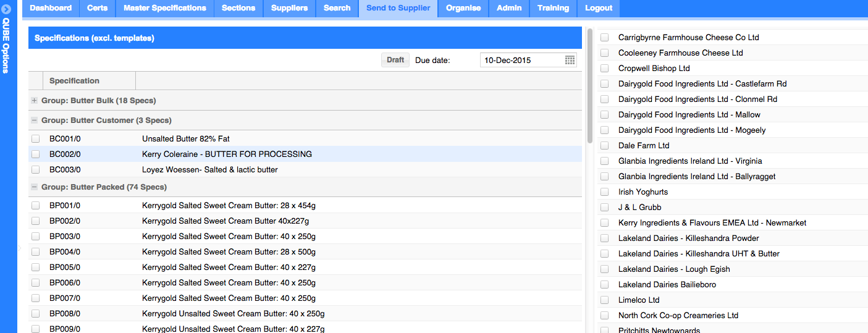Image resolution: width=868 pixels, height=333 pixels.
Task: Click Glanbia Ingredients Ireland Ltd - Virginia
Action: pos(690,161)
